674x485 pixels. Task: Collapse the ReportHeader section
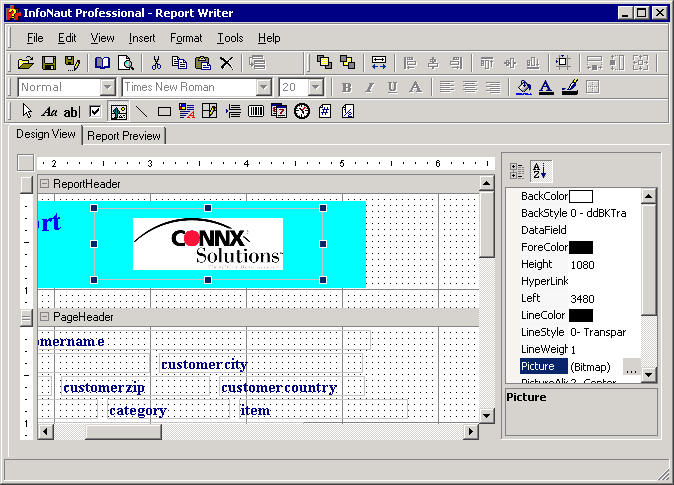pos(44,184)
